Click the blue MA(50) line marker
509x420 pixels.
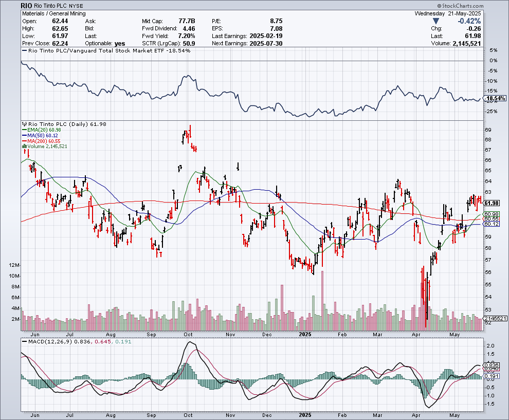click(24, 135)
